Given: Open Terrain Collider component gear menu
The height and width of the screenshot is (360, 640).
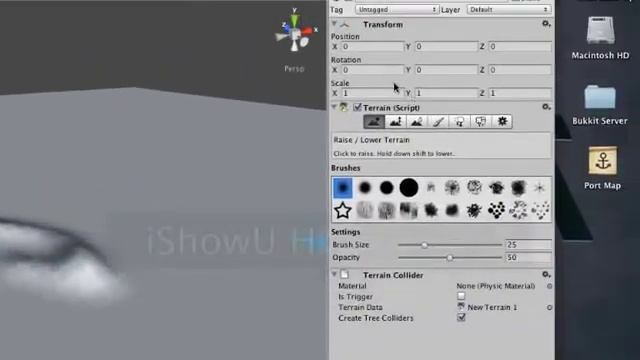Looking at the screenshot, I should [546, 275].
